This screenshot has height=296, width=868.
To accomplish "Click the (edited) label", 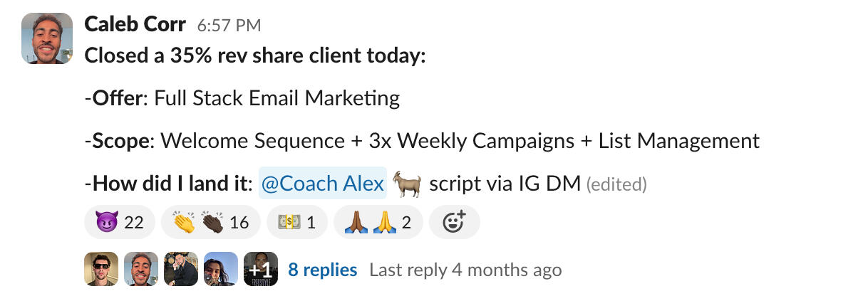I will pyautogui.click(x=616, y=185).
